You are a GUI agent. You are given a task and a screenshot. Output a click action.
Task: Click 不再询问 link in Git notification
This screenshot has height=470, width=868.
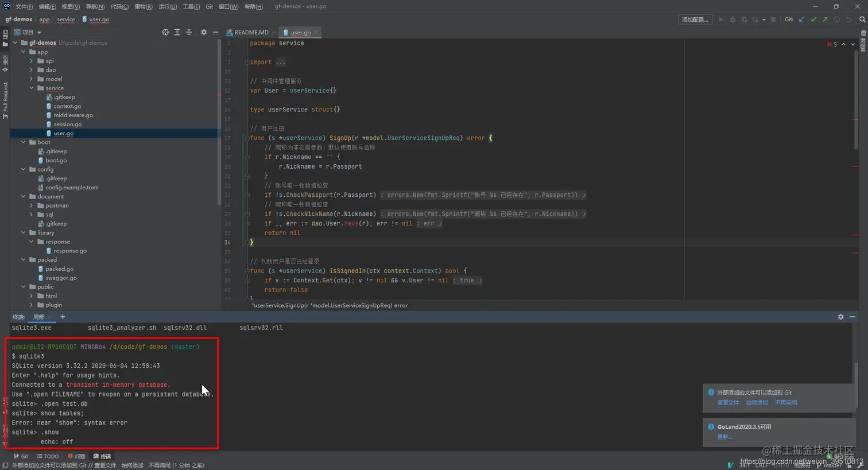point(786,402)
